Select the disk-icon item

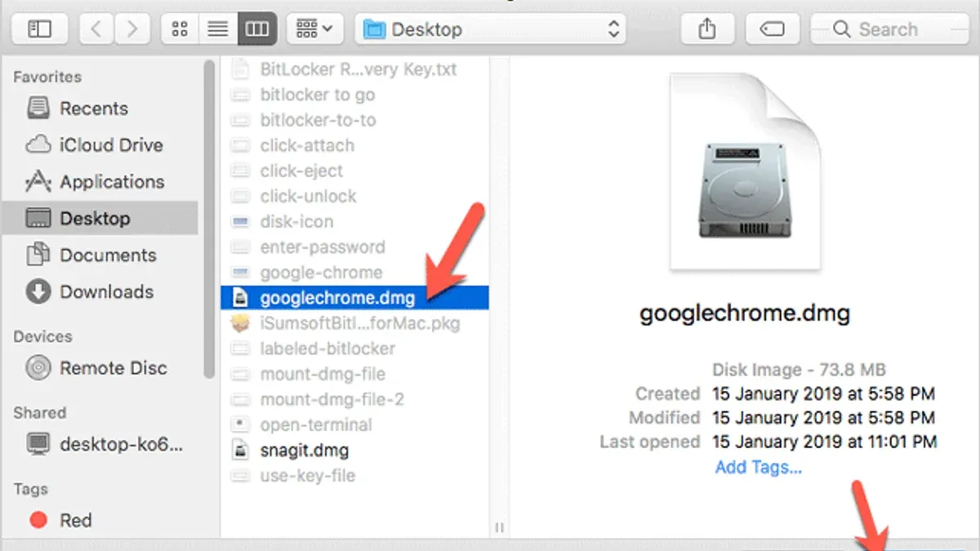354,221
